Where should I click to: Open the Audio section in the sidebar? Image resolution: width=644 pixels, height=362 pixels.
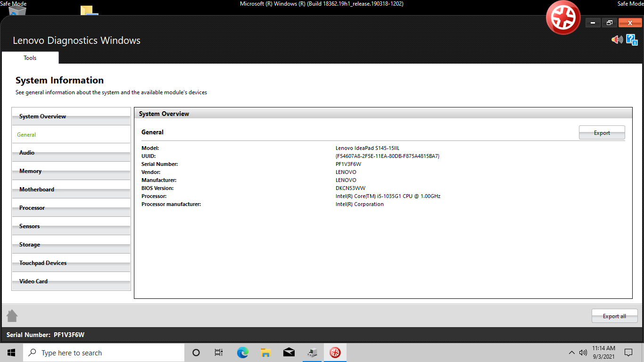pos(71,153)
